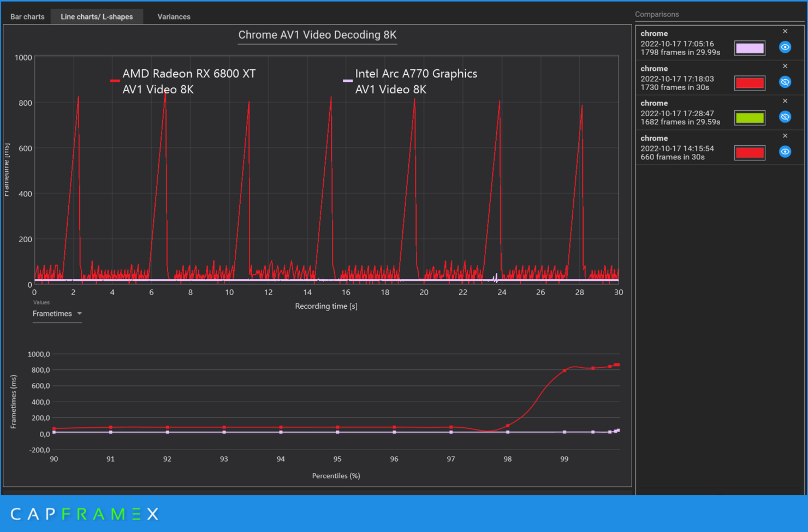Image resolution: width=808 pixels, height=532 pixels.
Task: Open the Variances tab
Action: (174, 17)
